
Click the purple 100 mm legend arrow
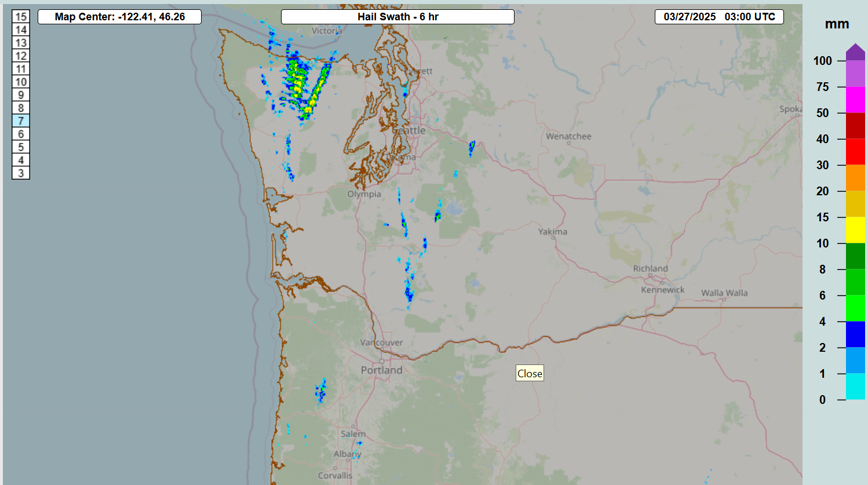[855, 52]
